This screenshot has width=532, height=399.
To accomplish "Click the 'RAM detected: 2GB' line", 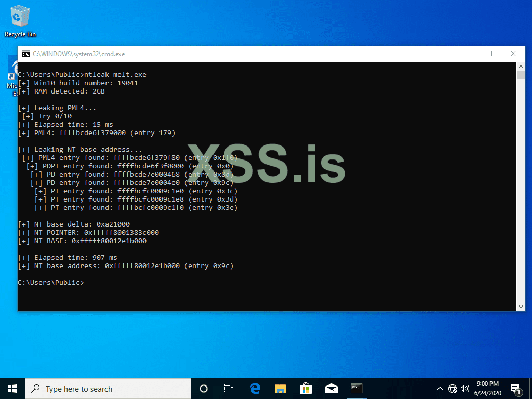I will [61, 91].
